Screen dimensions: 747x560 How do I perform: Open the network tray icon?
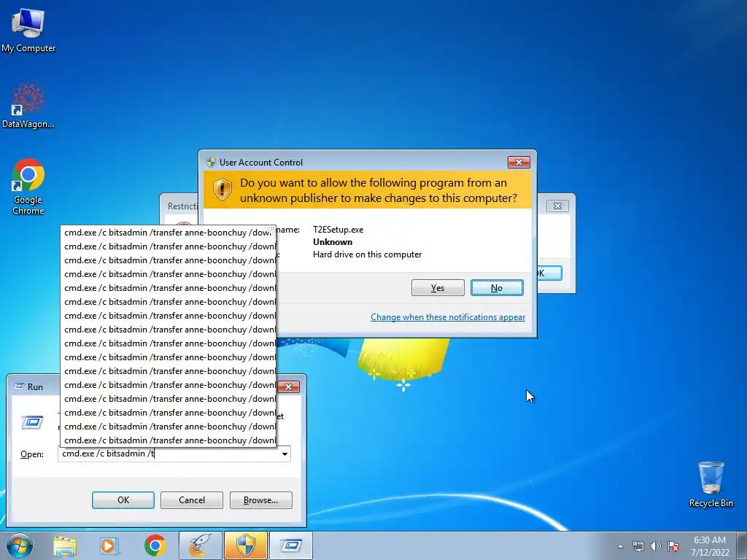point(638,546)
